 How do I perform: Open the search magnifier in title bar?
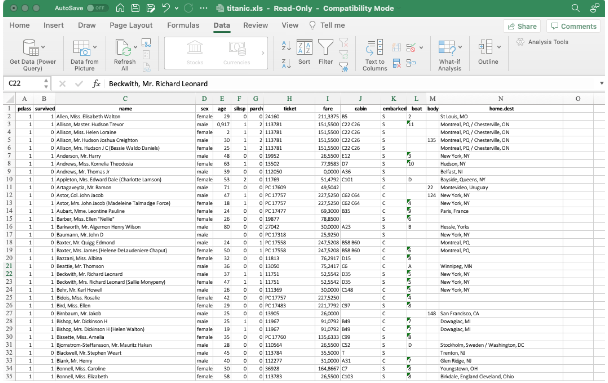click(x=575, y=8)
